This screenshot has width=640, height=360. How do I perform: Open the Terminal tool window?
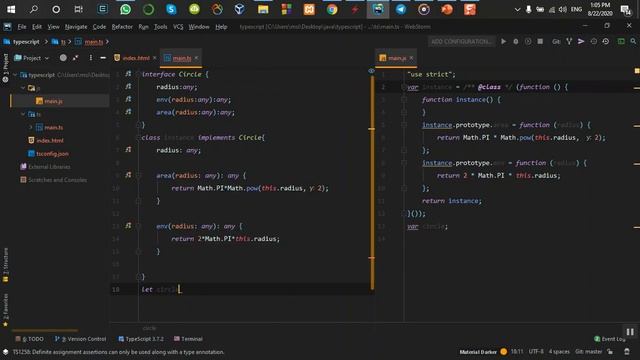pos(188,339)
